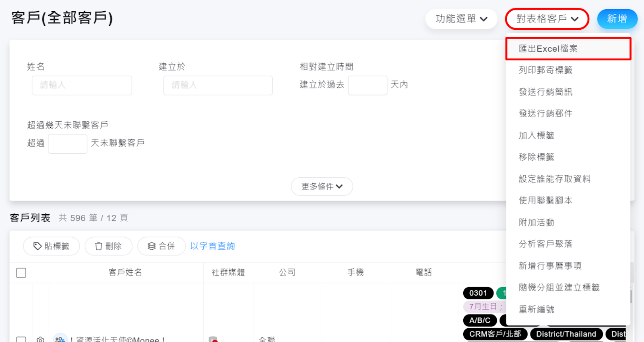
Task: Click the trash icon on 刪除
Action: 99,246
